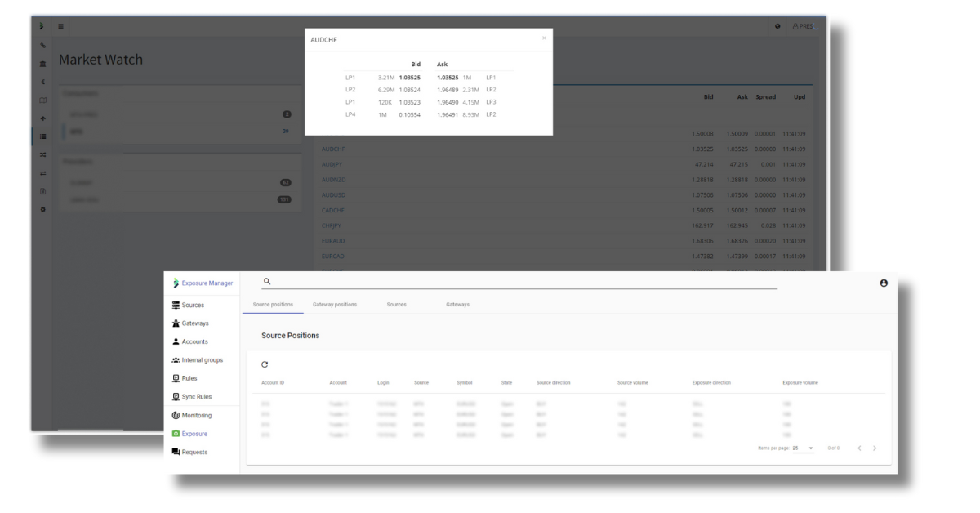Open the bank building icon in Market Watch sidebar
This screenshot has height=513, width=980.
(42, 64)
